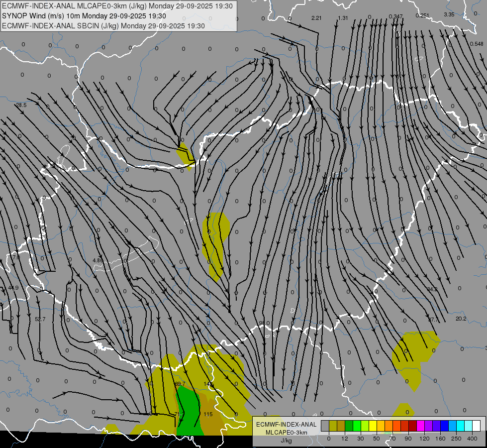The width and height of the screenshot is (487, 448).
Task: Click the map value 1.31
Action: click(343, 18)
